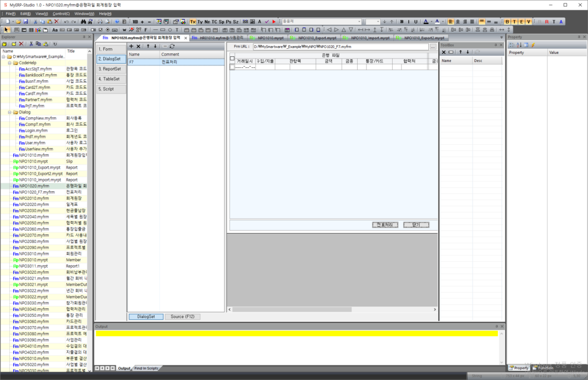The width and height of the screenshot is (588, 380).
Task: Apply underline text formatting
Action: click(x=416, y=22)
